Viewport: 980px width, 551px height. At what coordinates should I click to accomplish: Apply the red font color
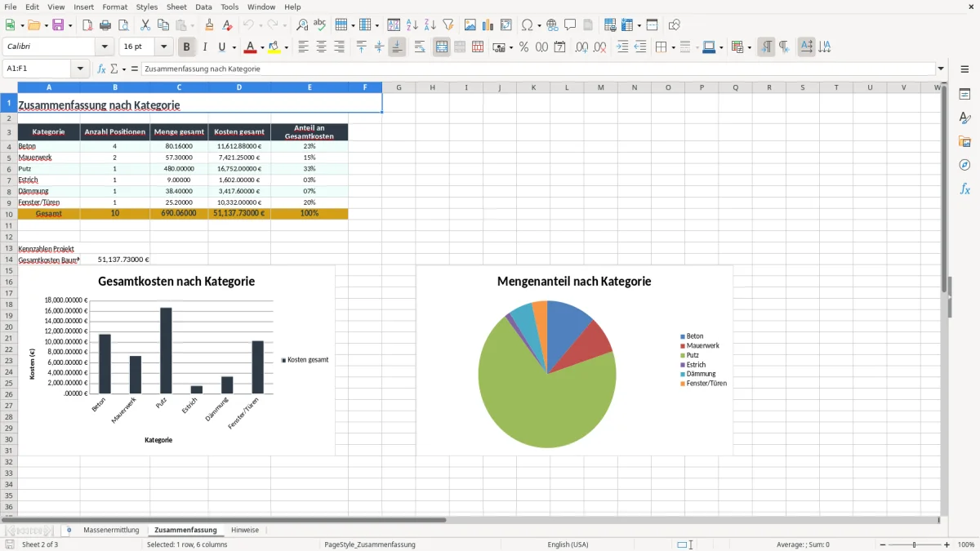click(x=251, y=47)
